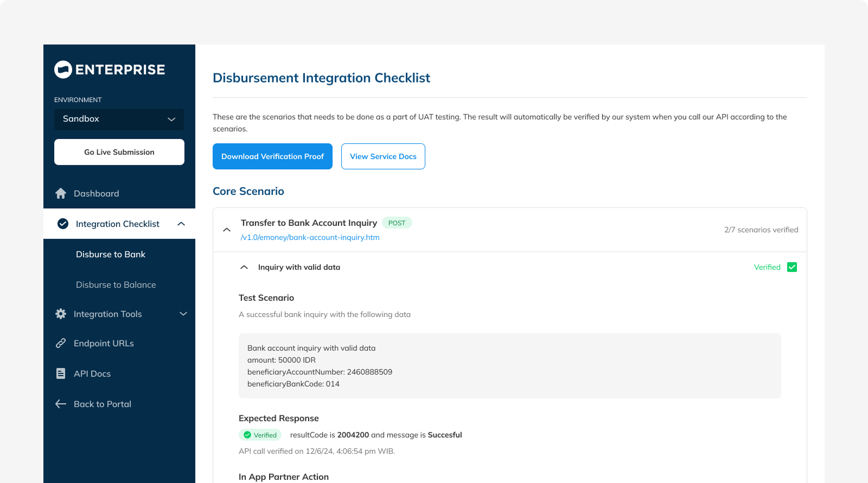The image size is (868, 483).
Task: Select Integration Checklist menu item
Action: (119, 224)
